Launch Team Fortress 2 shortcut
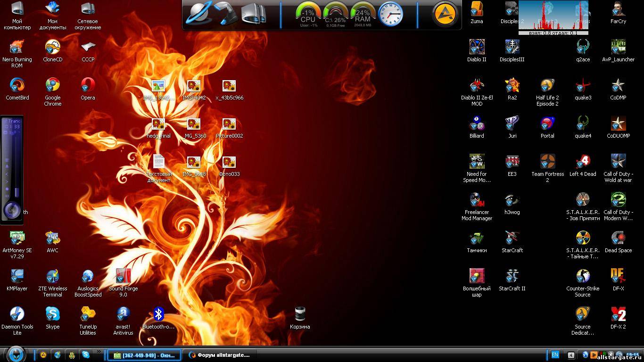Screen dimensions: 644x362 pyautogui.click(x=547, y=162)
